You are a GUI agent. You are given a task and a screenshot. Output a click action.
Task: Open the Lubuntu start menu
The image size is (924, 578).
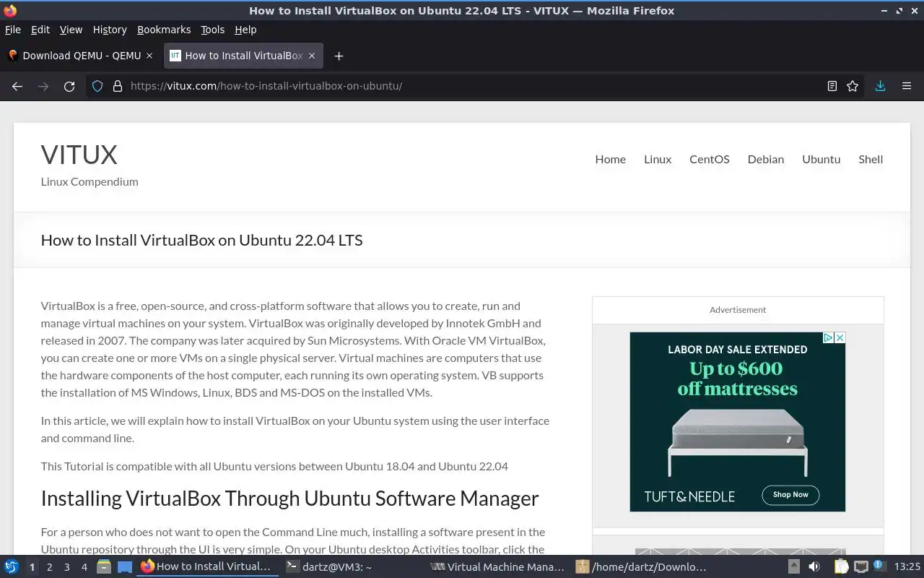coord(12,567)
